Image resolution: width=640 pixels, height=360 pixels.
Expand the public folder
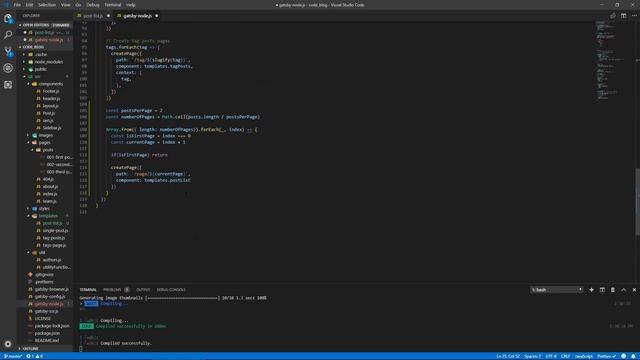pos(40,69)
